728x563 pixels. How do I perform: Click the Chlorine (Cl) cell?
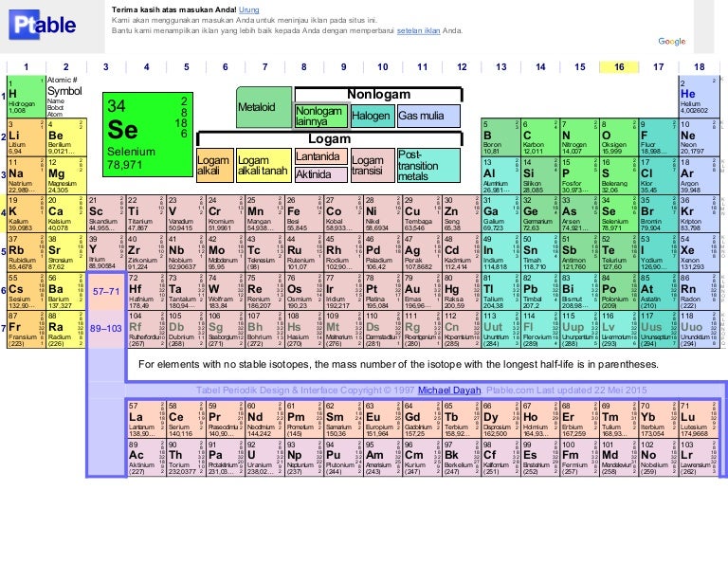(x=659, y=176)
